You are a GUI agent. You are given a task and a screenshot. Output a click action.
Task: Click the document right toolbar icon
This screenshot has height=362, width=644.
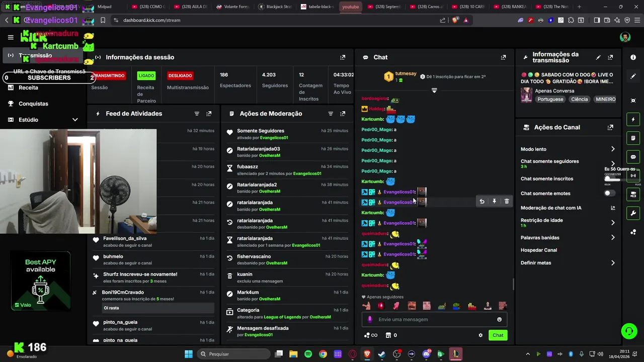coord(633,138)
